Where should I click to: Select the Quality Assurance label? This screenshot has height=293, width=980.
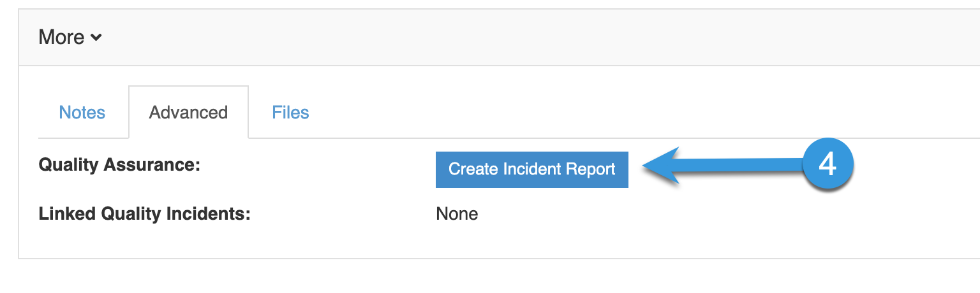click(x=120, y=166)
